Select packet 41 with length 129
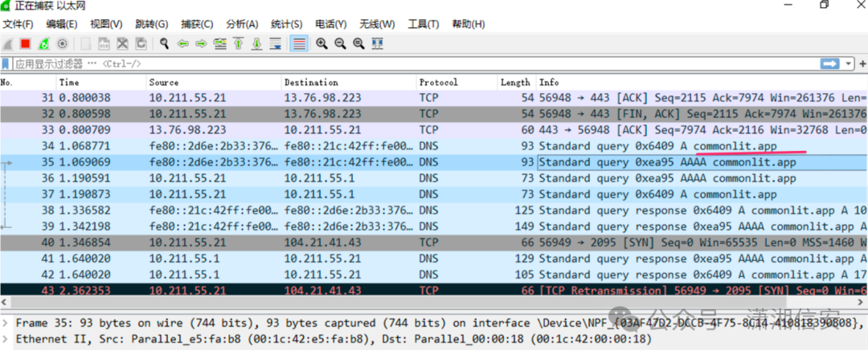This screenshot has height=354, width=868. point(434,258)
